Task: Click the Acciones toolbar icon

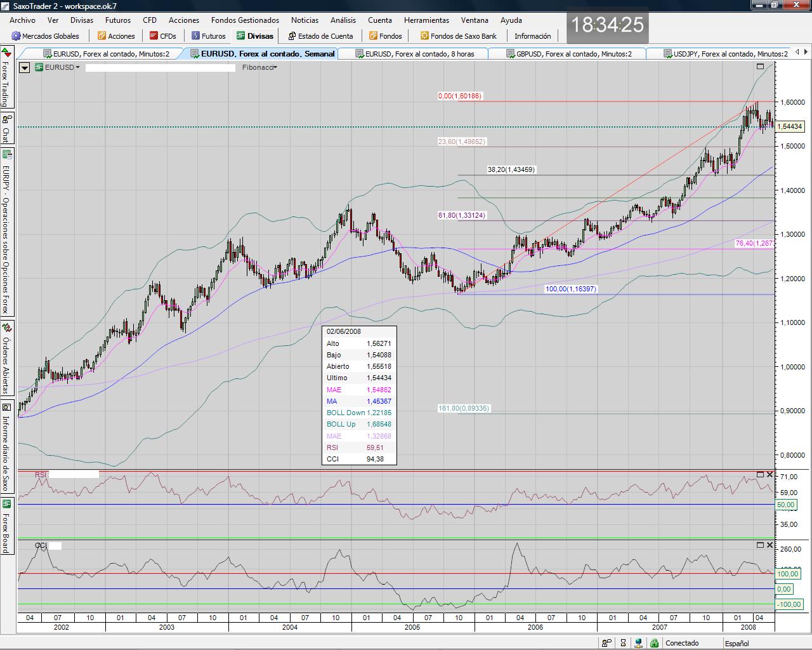Action: pos(116,36)
